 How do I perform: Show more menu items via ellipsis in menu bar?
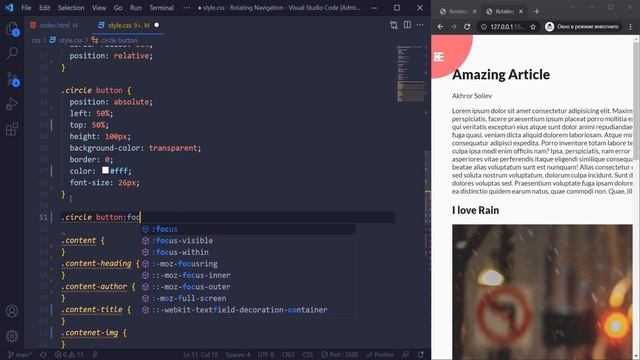187,8
